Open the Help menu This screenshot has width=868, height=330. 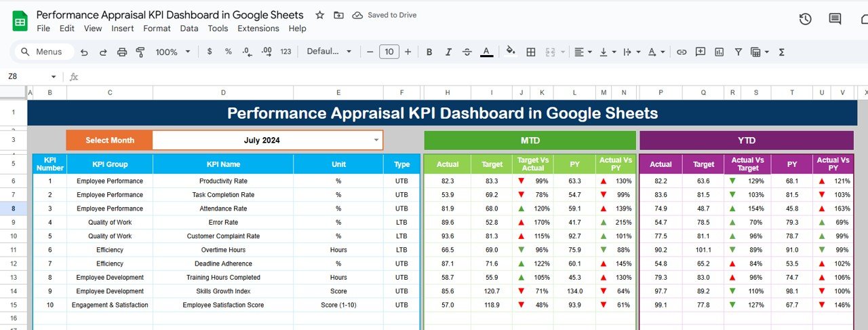297,29
